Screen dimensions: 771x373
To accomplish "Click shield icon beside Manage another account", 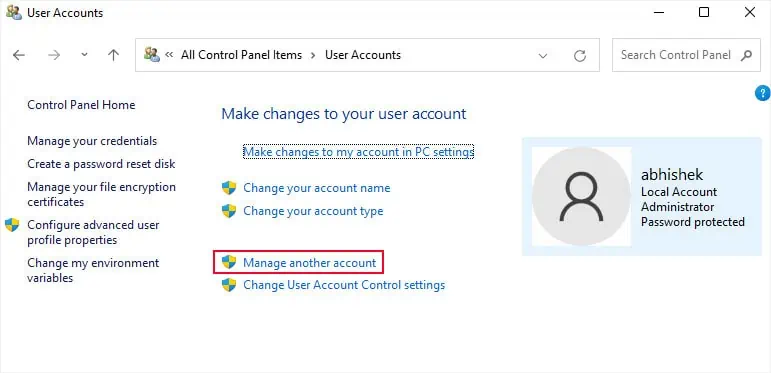I will coord(229,262).
